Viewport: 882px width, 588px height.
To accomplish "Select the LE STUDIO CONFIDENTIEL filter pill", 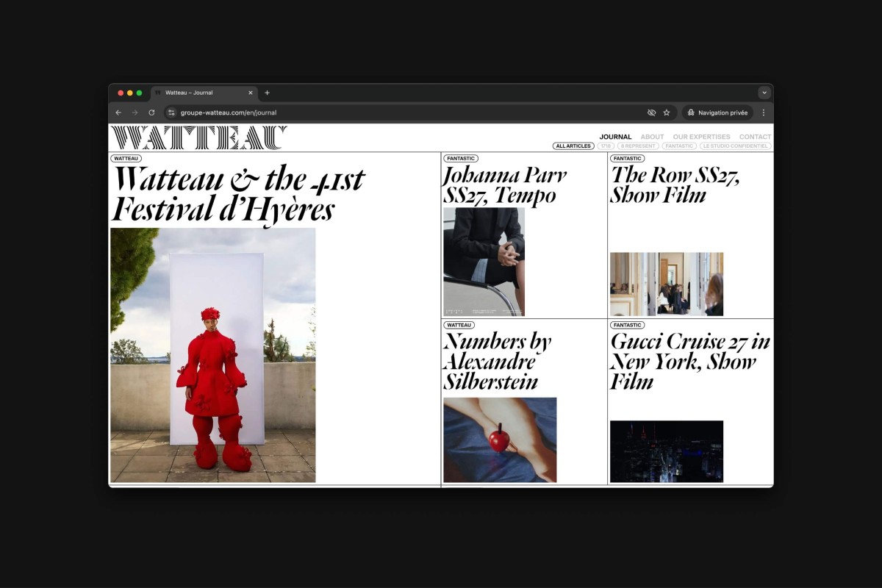I will click(x=736, y=146).
